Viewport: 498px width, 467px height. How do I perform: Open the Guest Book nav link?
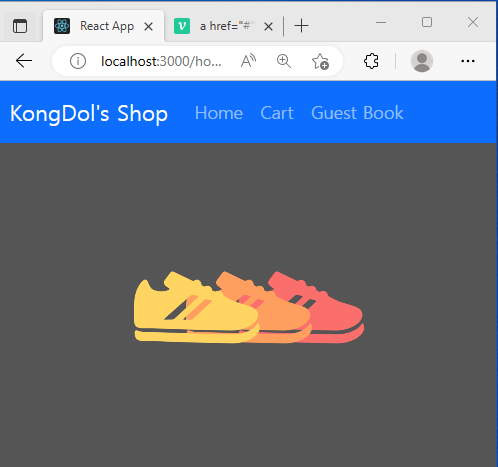357,113
